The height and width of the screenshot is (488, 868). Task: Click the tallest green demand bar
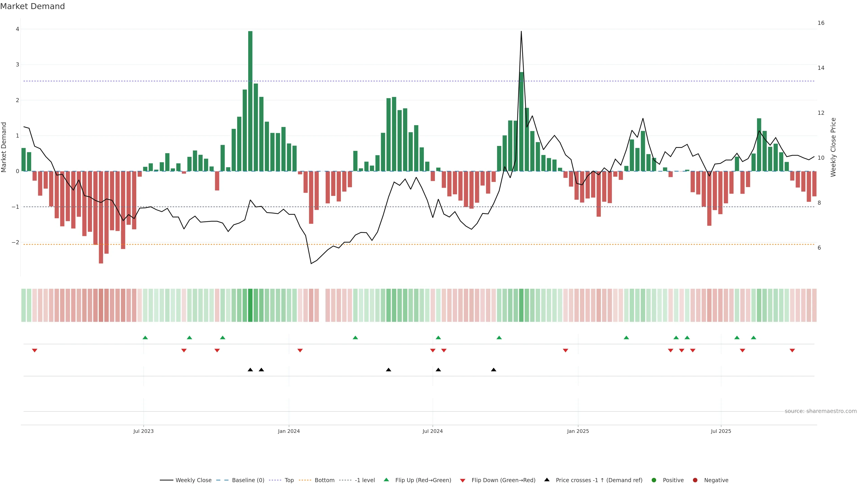coord(250,101)
